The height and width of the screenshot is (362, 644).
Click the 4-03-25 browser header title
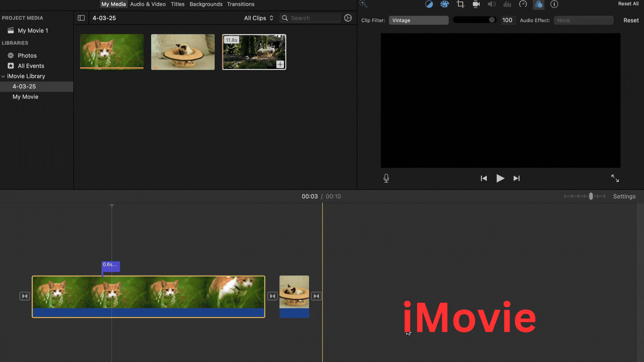tap(104, 18)
